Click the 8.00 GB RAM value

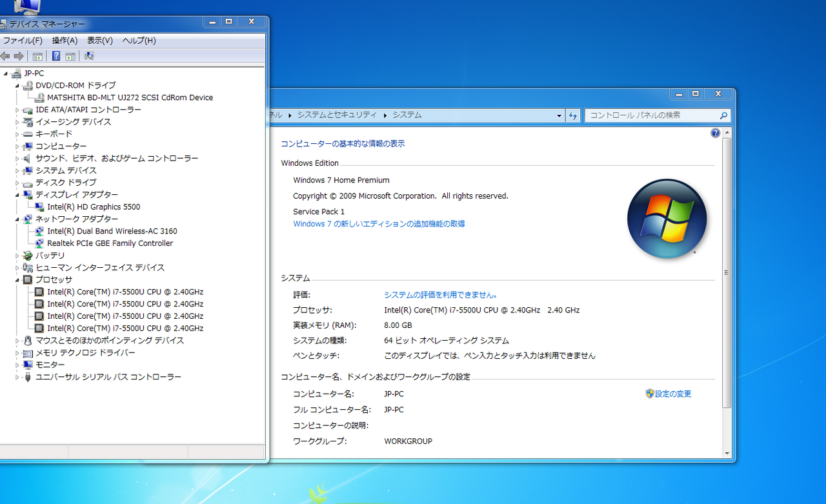(x=398, y=325)
